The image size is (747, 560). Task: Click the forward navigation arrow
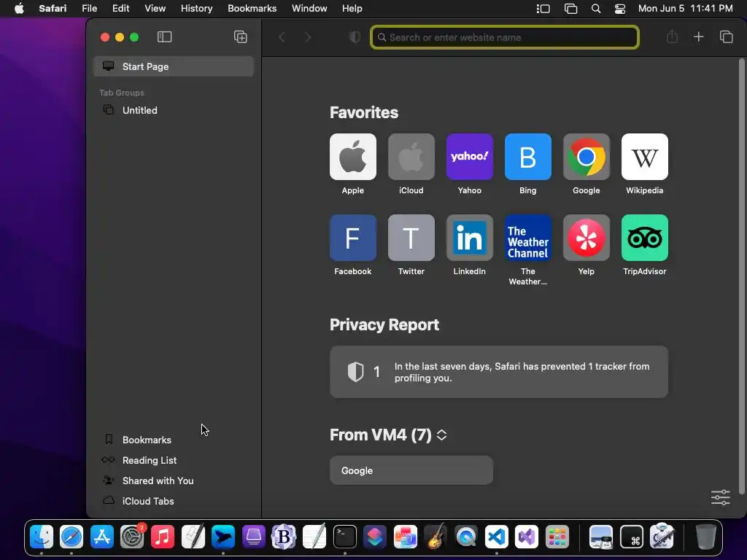click(x=308, y=37)
